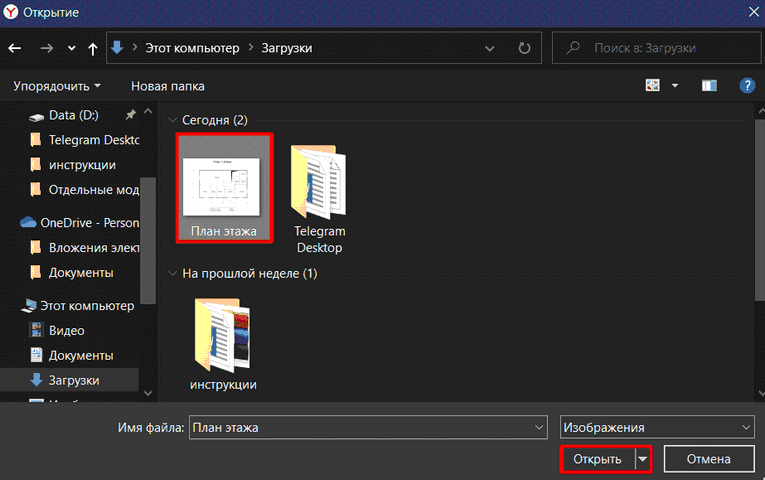The width and height of the screenshot is (765, 480).
Task: Toggle the preview pane
Action: [x=709, y=86]
